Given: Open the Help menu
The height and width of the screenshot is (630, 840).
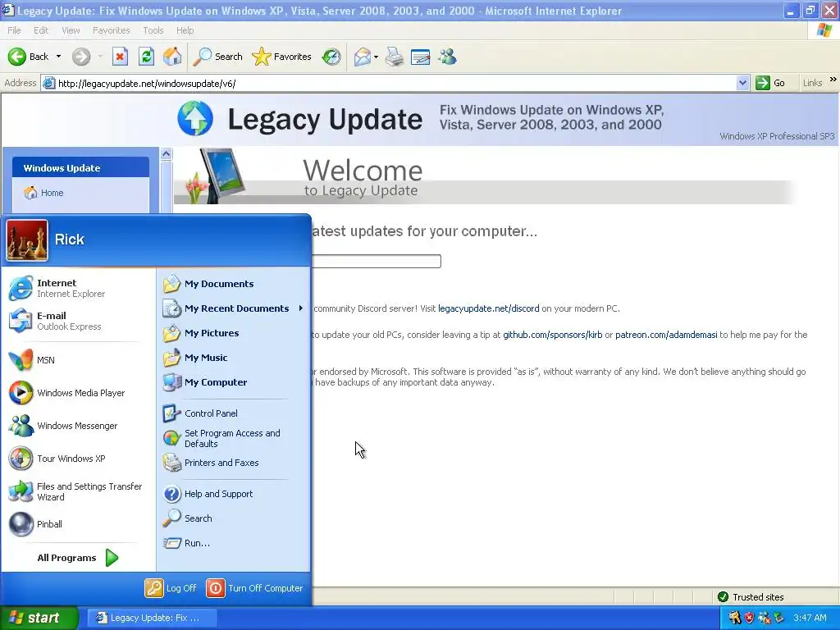Looking at the screenshot, I should 185,30.
